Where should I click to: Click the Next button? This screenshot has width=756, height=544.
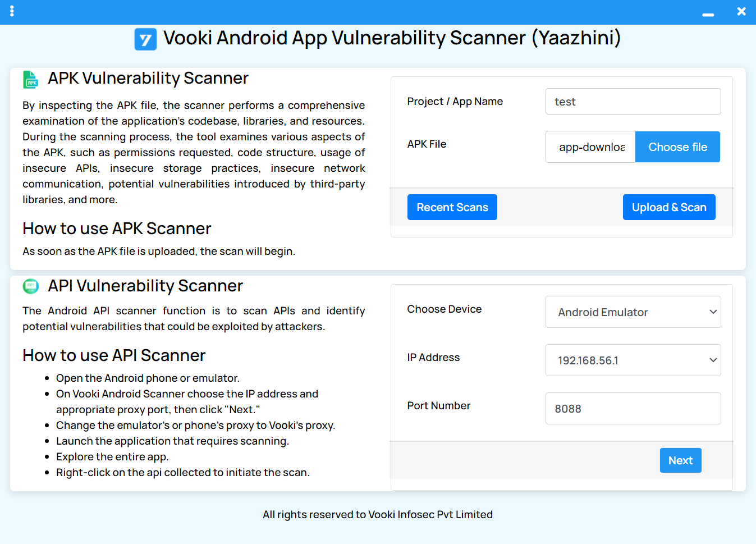tap(680, 460)
